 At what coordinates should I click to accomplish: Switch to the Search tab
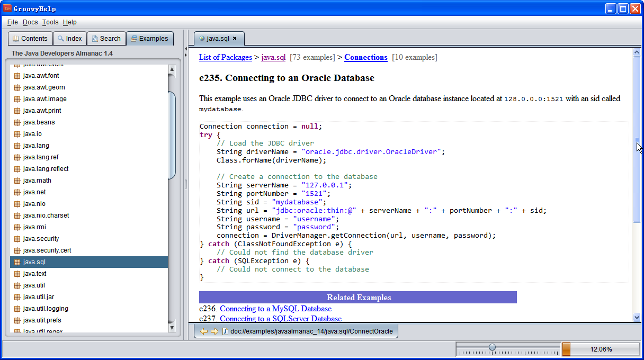pyautogui.click(x=106, y=39)
